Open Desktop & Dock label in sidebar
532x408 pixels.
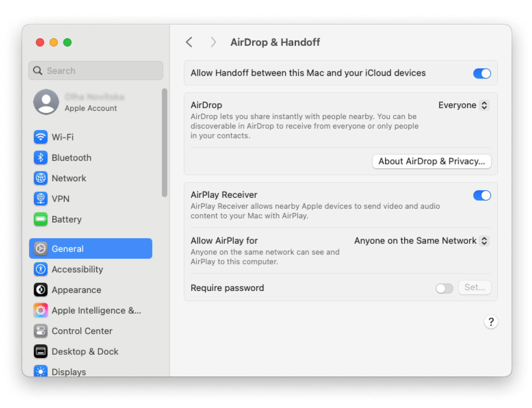pos(85,351)
